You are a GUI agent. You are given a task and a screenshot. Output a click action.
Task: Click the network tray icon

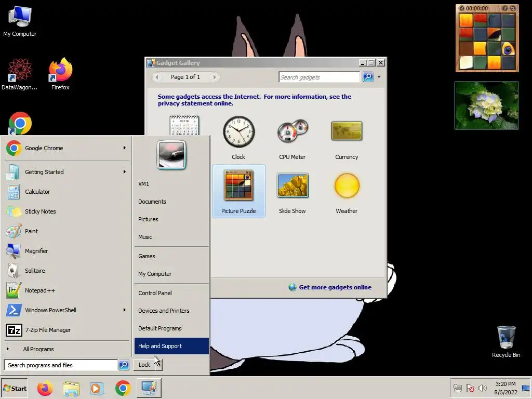pos(458,388)
